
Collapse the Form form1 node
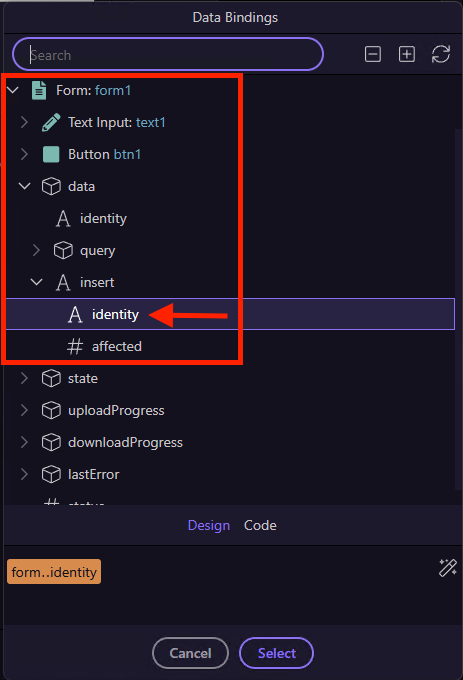pos(13,91)
